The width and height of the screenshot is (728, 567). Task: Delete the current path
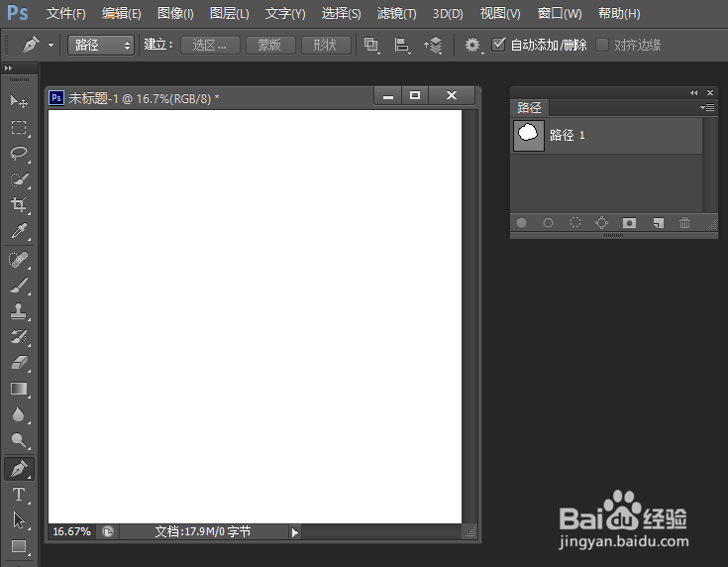point(684,223)
